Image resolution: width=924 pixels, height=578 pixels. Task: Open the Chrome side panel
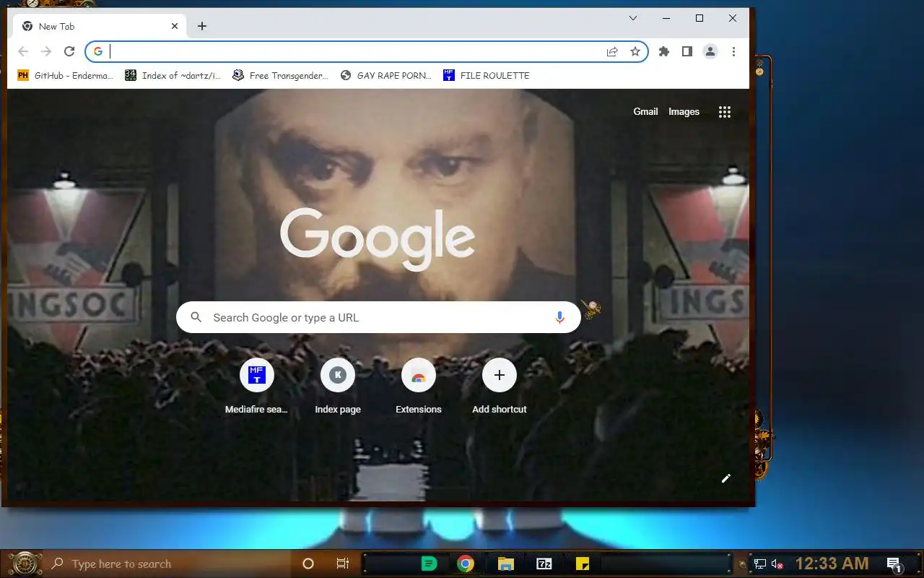(687, 51)
